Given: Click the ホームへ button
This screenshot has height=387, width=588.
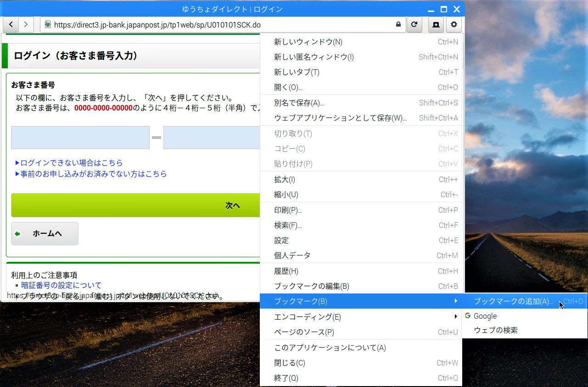Looking at the screenshot, I should 45,234.
